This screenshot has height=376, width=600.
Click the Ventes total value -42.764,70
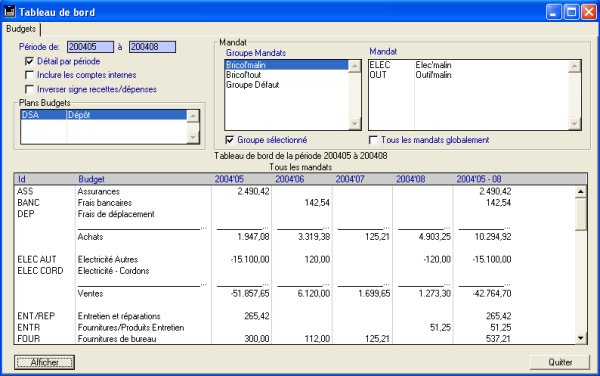point(492,293)
